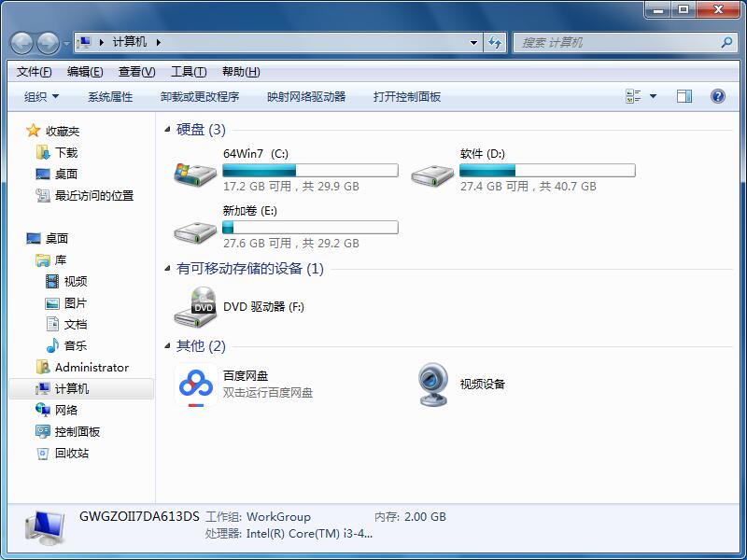Toggle the preview pane
Image resolution: width=747 pixels, height=560 pixels.
(684, 96)
